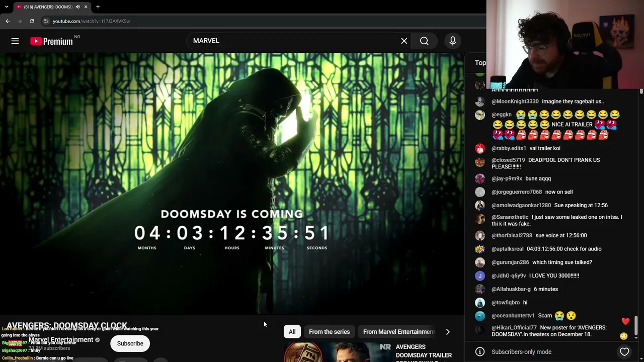This screenshot has width=644, height=362.
Task: Open @jay-p9m9x commenter avatar
Action: 480,178
